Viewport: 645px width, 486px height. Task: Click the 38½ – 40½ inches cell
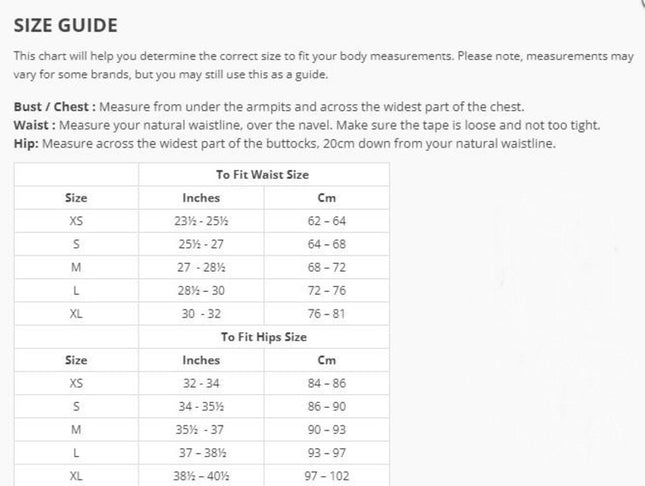point(201,476)
